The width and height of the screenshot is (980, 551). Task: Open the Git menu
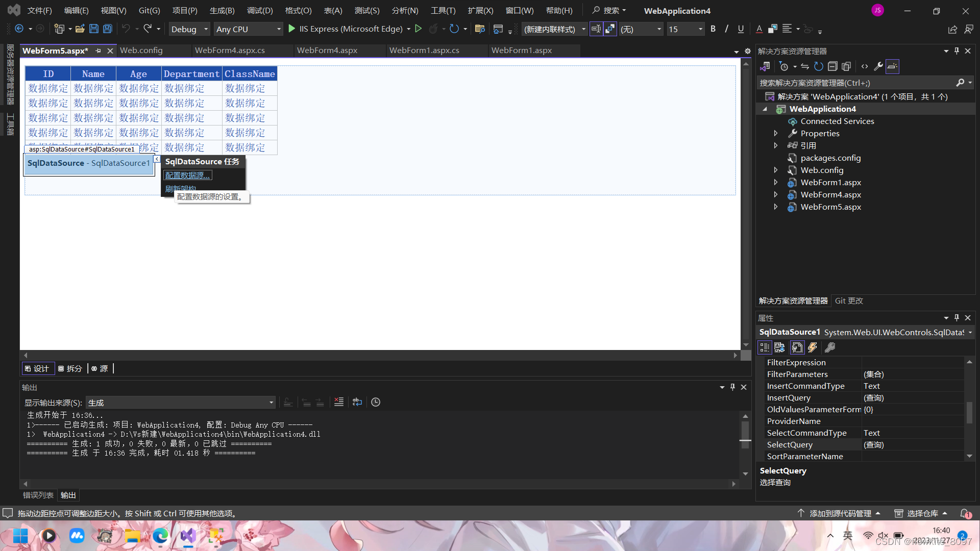(149, 10)
